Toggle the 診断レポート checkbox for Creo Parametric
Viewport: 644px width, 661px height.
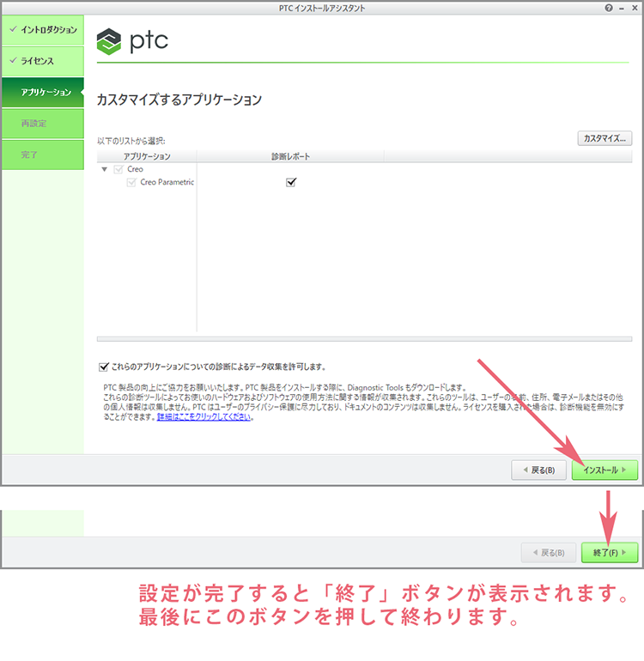[291, 182]
